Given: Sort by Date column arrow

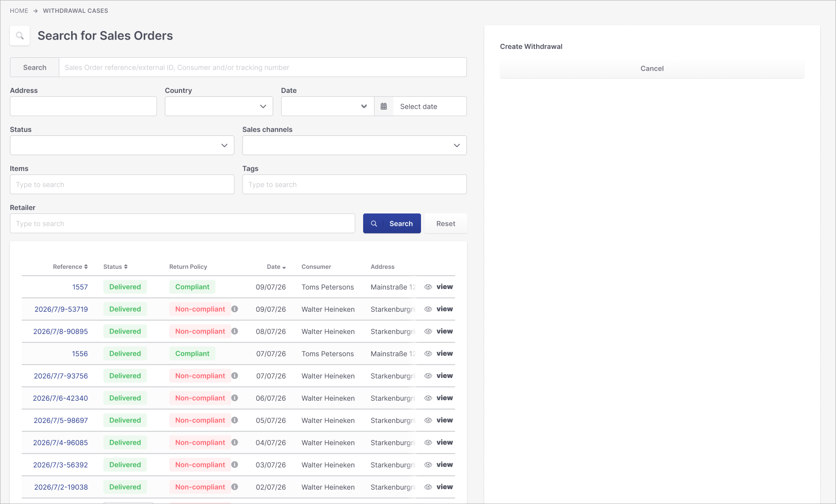Looking at the screenshot, I should (284, 267).
